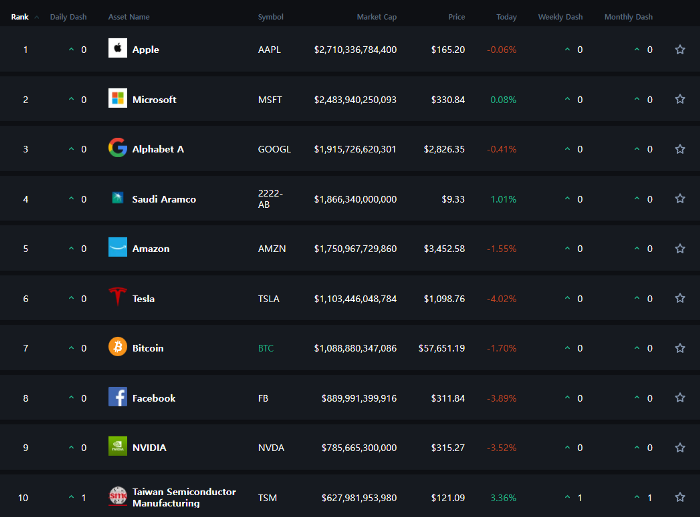The width and height of the screenshot is (700, 517).
Task: Click the Microsoft logo icon
Action: [x=117, y=98]
